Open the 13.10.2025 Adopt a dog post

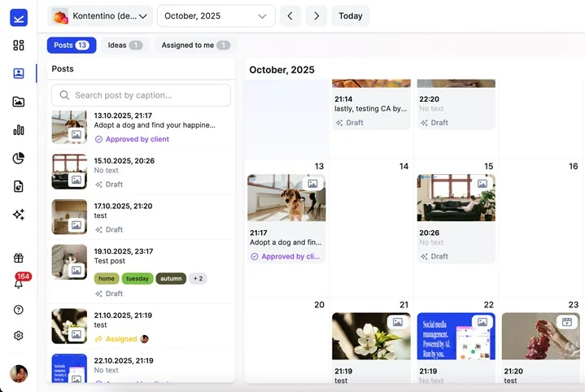pyautogui.click(x=141, y=128)
